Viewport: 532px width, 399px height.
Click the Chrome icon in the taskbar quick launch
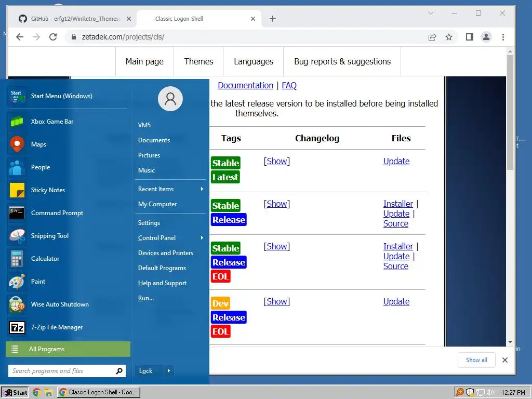[37, 393]
